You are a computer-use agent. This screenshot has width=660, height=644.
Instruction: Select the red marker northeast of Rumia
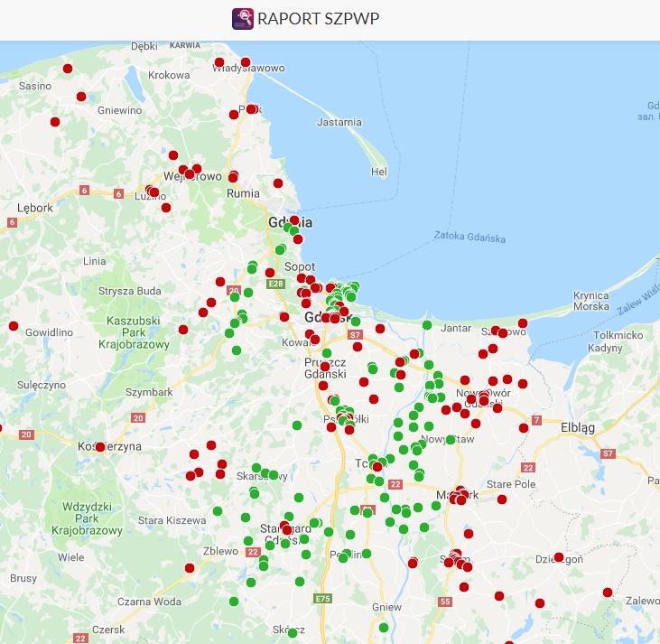pyautogui.click(x=278, y=183)
